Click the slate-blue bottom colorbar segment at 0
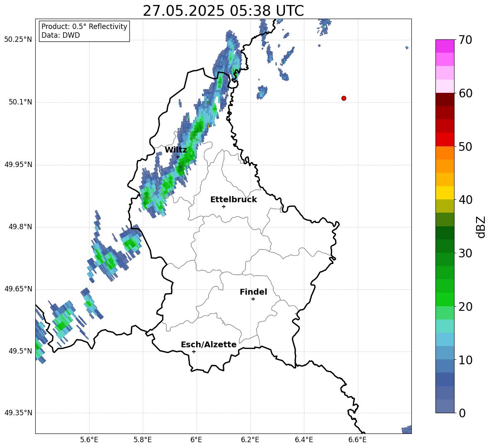This screenshot has width=491, height=448. coord(445,406)
